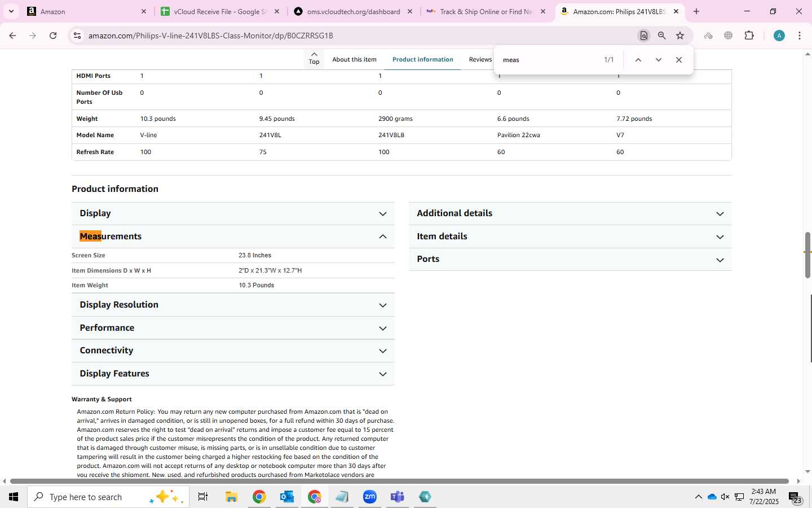Click the Warranty & Support heading
This screenshot has width=812, height=508.
tap(101, 399)
